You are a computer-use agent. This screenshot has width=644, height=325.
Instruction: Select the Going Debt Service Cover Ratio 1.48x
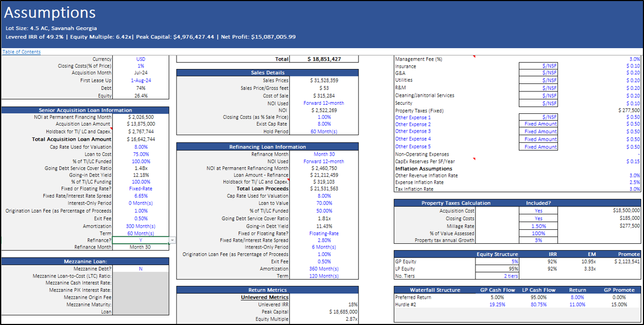(141, 168)
